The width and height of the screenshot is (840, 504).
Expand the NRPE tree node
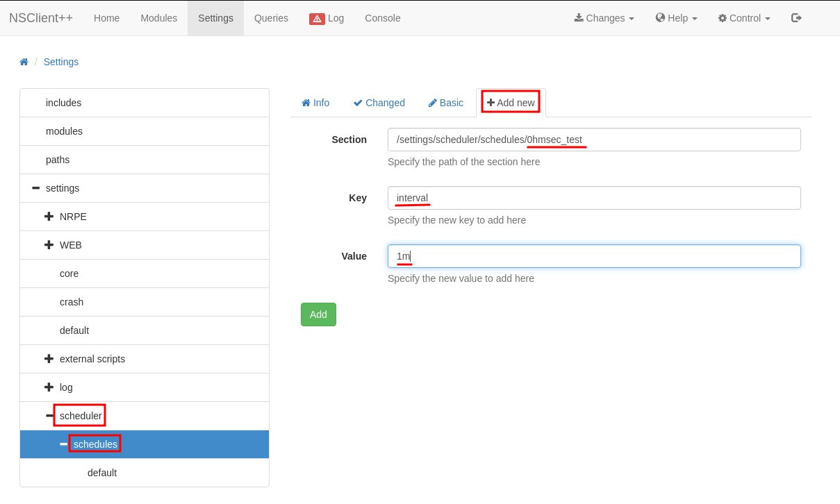(49, 217)
